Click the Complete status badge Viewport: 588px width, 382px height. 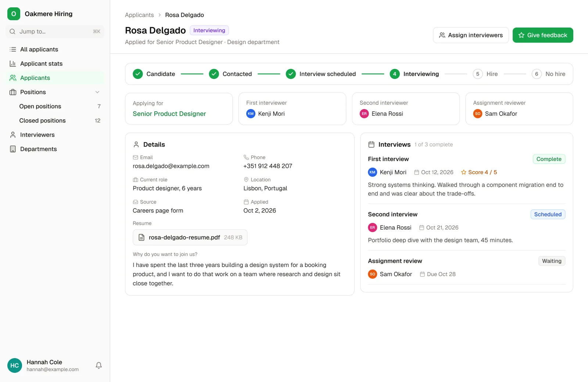coord(549,159)
